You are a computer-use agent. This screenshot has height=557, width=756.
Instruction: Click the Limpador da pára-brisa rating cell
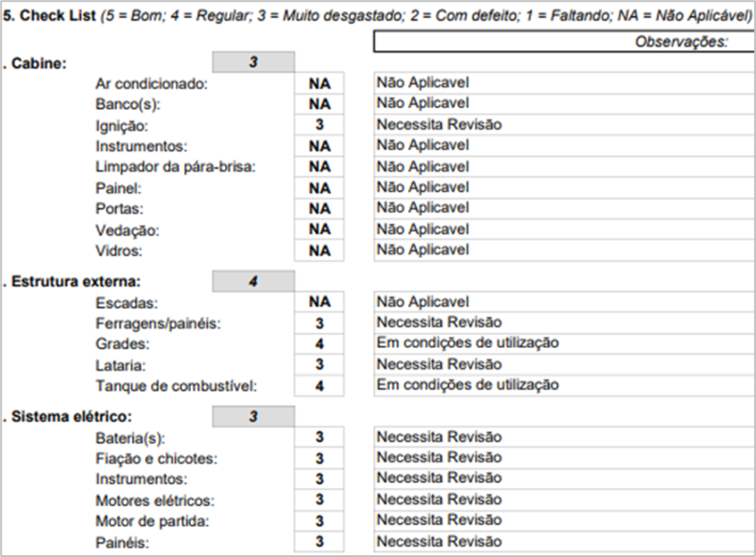coord(319,166)
